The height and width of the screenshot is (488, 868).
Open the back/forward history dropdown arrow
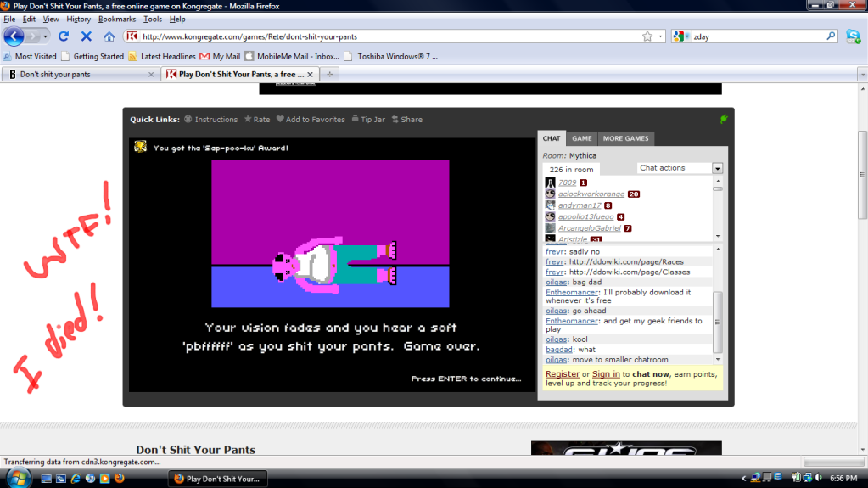click(x=45, y=36)
